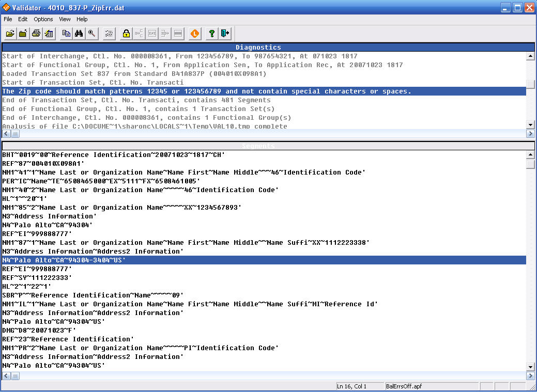Click the Segments scrollbar down arrow
Viewport: 537px width, 392px height.
[x=530, y=367]
